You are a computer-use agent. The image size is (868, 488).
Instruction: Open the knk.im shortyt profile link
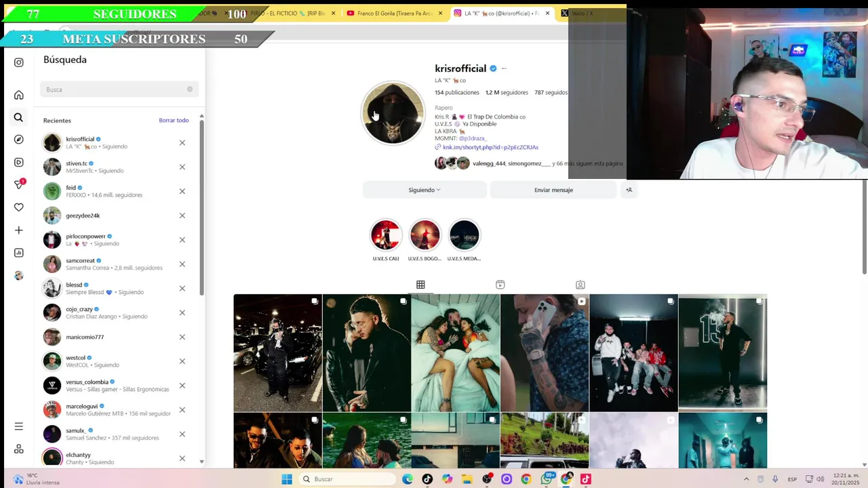[x=490, y=147]
